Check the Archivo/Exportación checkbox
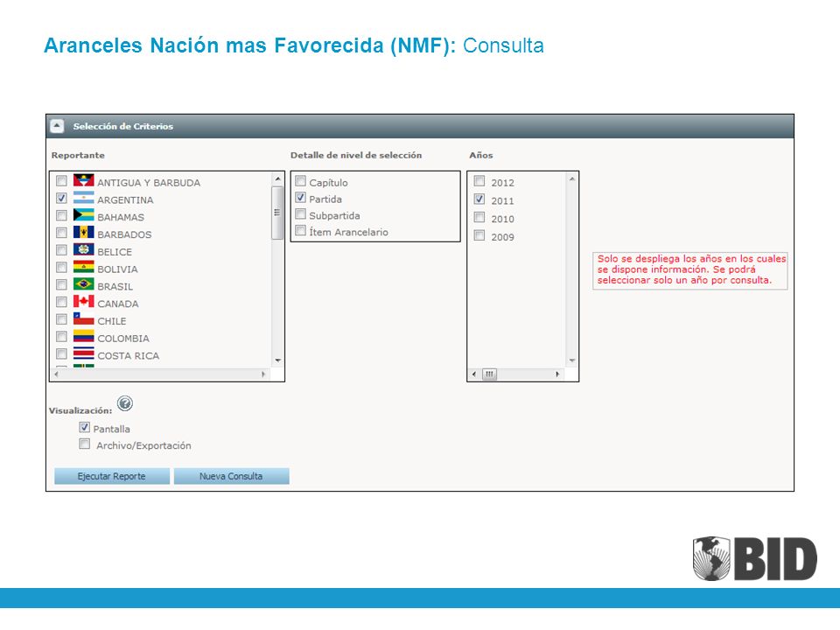Viewport: 840px width, 630px height. click(84, 444)
